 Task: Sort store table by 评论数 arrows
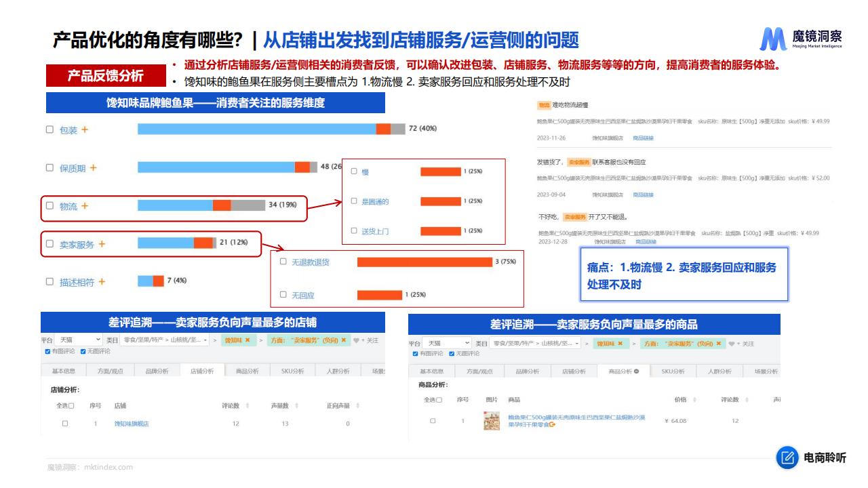(x=247, y=405)
